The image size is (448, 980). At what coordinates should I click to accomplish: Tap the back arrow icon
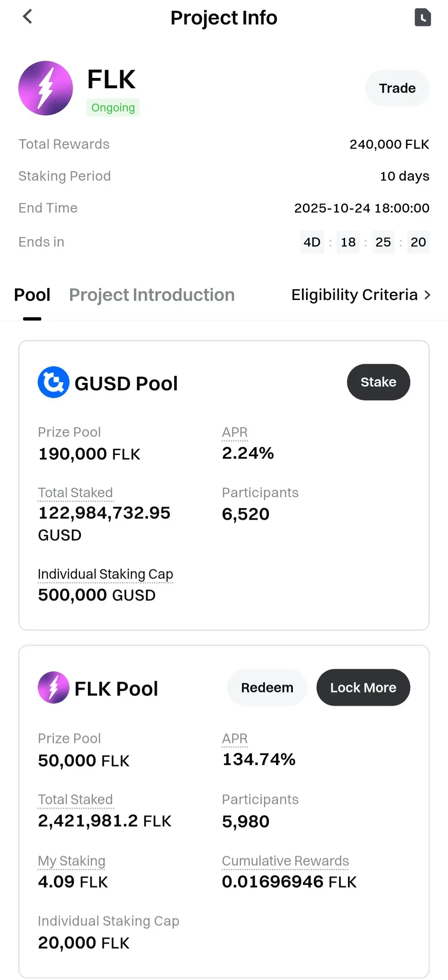tap(27, 17)
